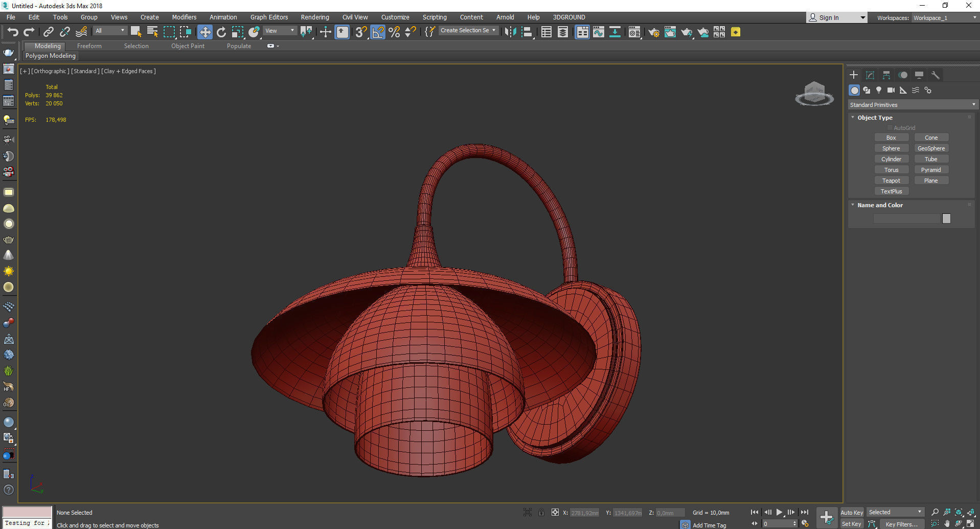Switch to the Hierarchy panel tab
This screenshot has height=529, width=980.
(886, 75)
